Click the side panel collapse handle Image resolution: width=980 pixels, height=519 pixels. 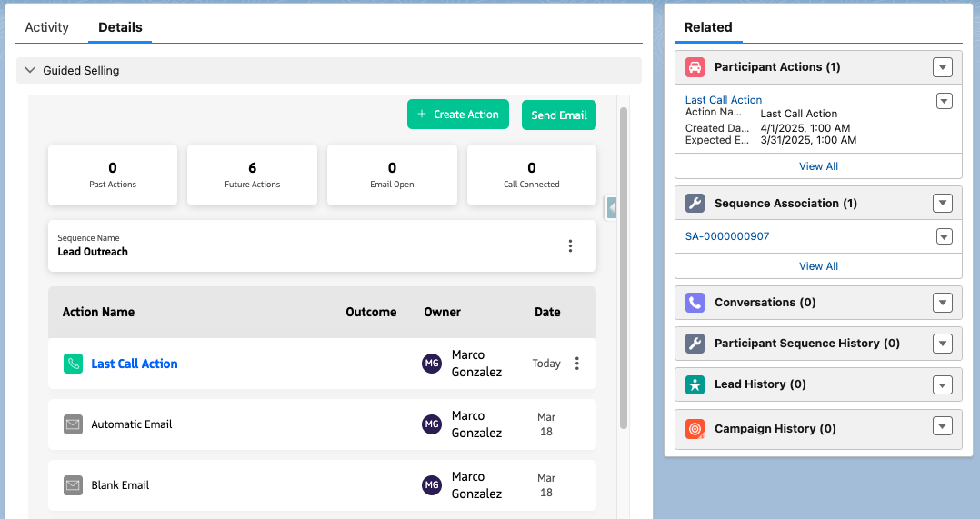point(611,208)
